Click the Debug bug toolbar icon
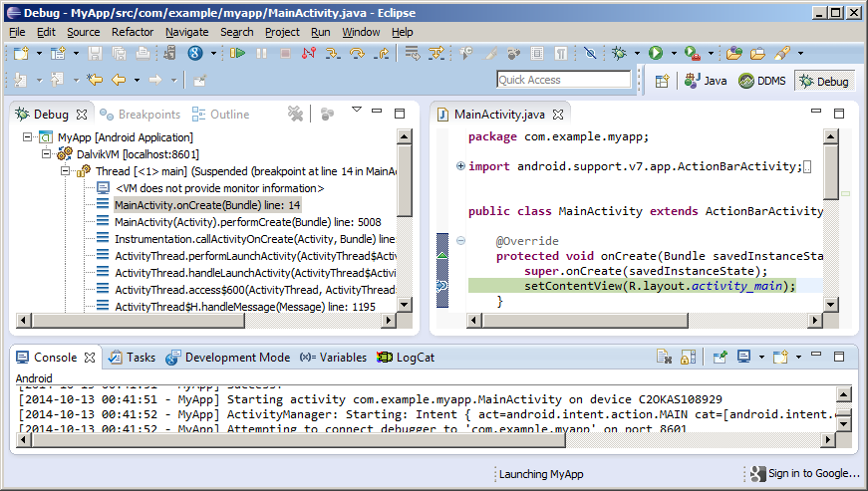The height and width of the screenshot is (491, 868). pyautogui.click(x=619, y=53)
